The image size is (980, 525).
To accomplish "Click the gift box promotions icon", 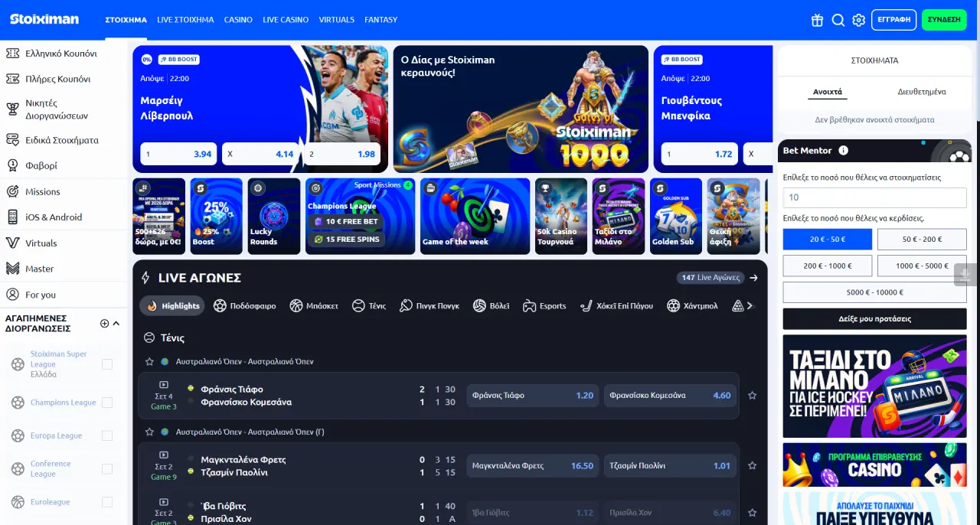I will coord(818,20).
